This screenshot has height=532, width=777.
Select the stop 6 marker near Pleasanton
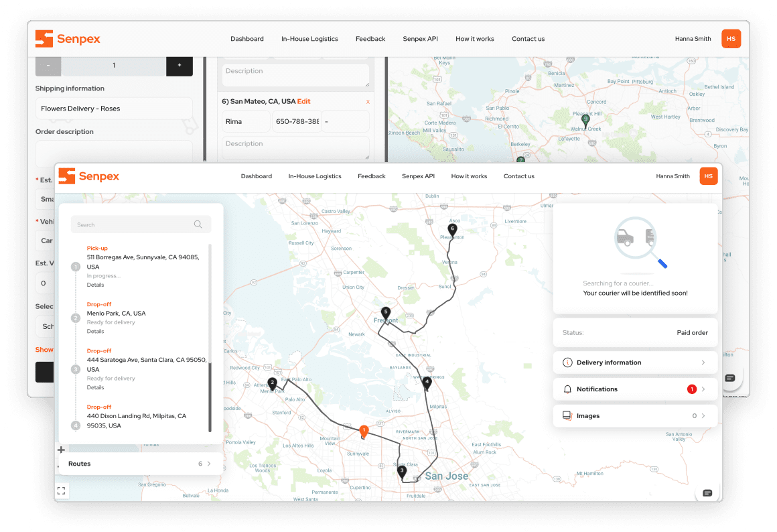pyautogui.click(x=452, y=228)
